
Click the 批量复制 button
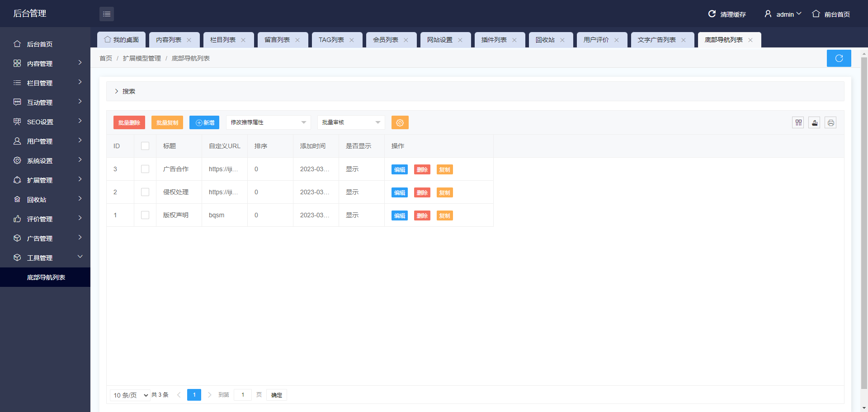(167, 122)
